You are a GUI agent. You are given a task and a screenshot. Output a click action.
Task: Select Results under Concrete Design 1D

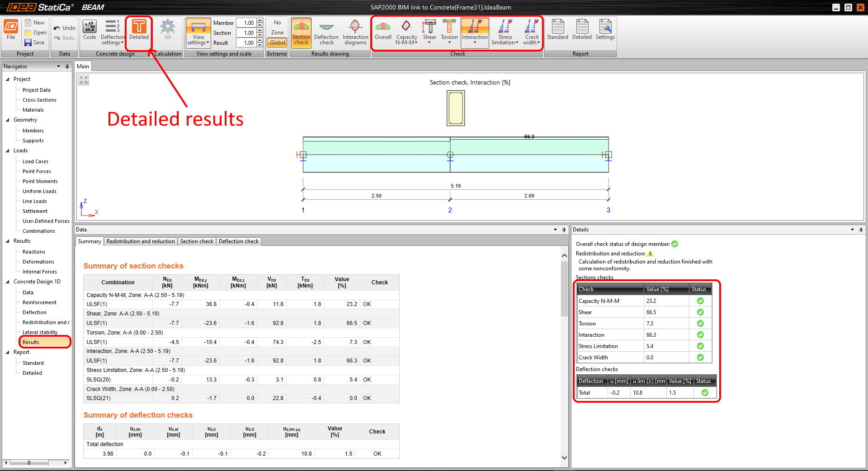coord(31,342)
